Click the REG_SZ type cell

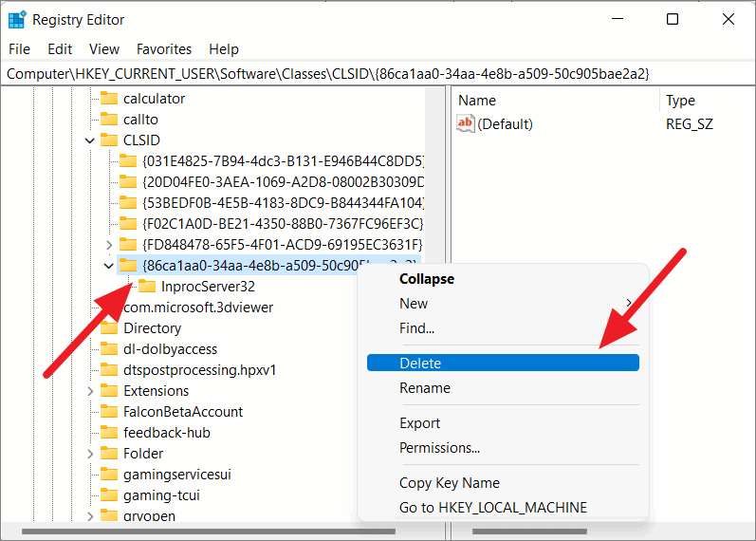coord(690,124)
